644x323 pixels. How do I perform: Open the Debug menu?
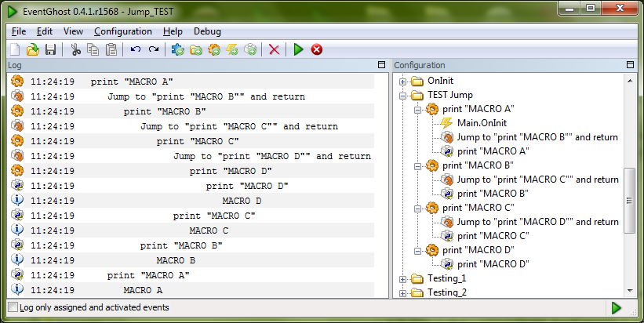point(207,31)
